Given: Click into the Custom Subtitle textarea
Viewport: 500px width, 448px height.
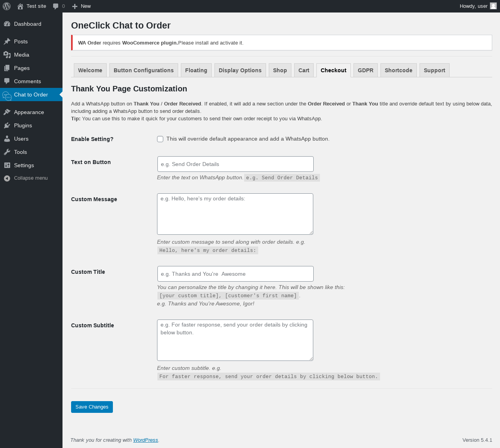Looking at the screenshot, I should (x=235, y=340).
